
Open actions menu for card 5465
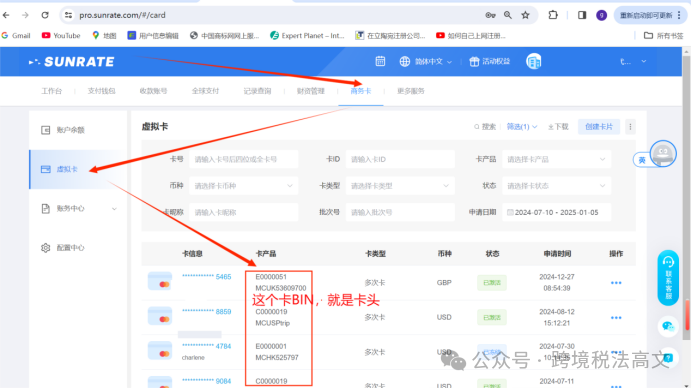(616, 283)
